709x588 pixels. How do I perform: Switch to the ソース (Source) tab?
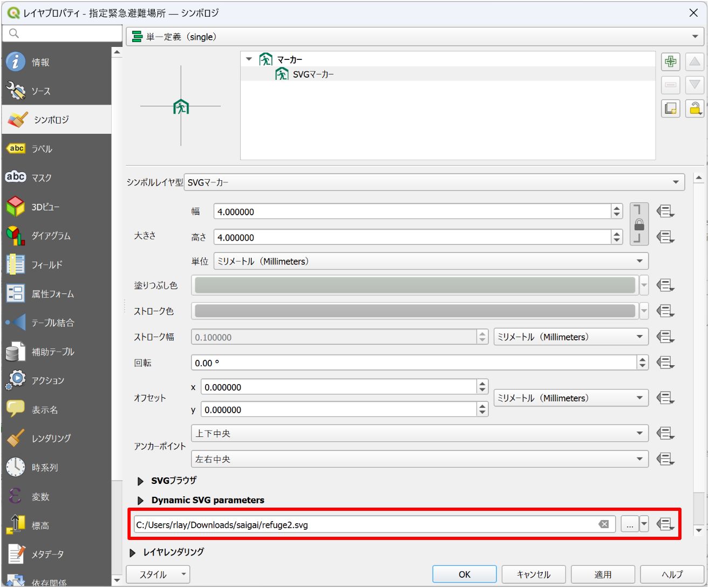click(57, 91)
